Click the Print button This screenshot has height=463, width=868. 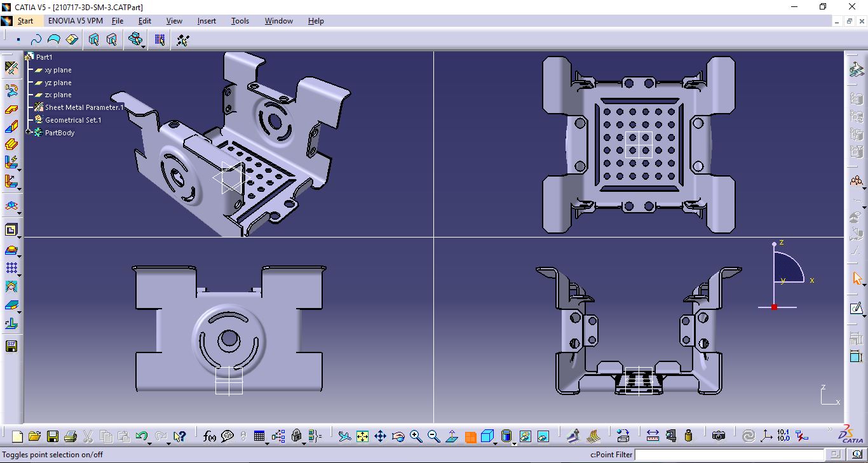point(69,436)
